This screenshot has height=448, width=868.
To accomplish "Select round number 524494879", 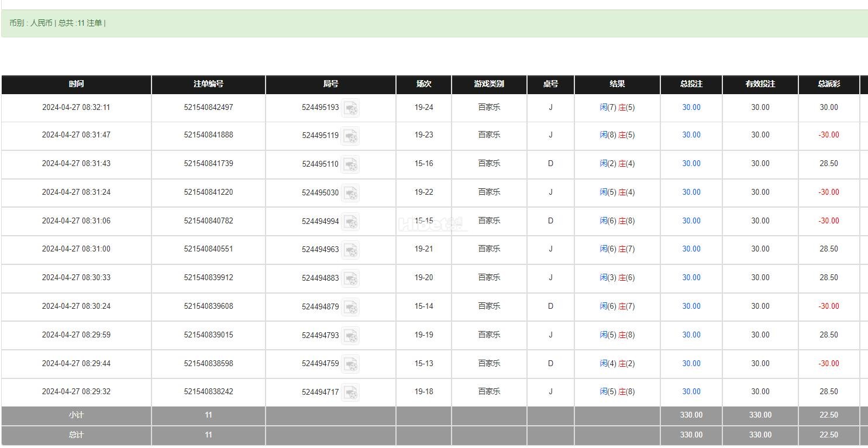I will [x=321, y=306].
